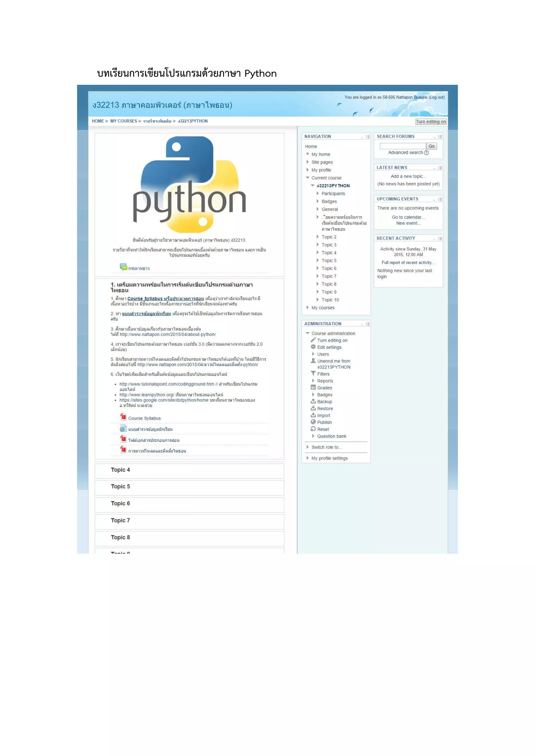535x756 pixels.
Task: Click PDF icon for ไฟล์เอกสารประกอบการสอน
Action: coord(123,439)
